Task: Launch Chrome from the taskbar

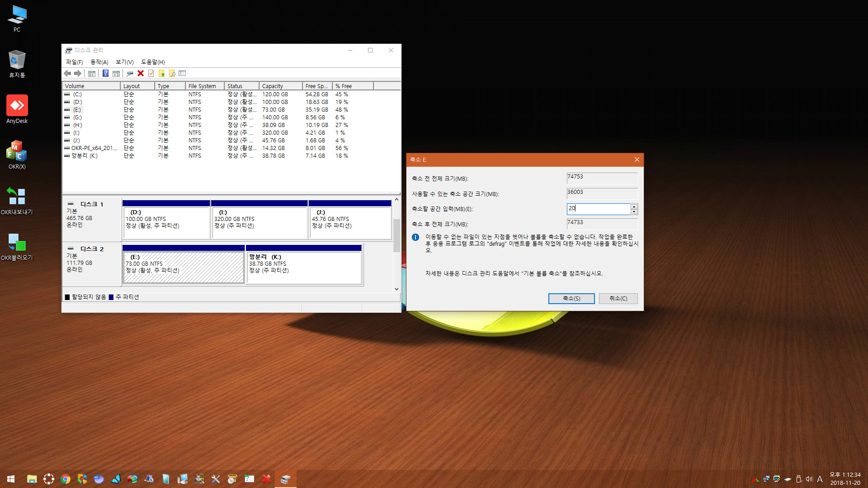Action: pyautogui.click(x=66, y=479)
